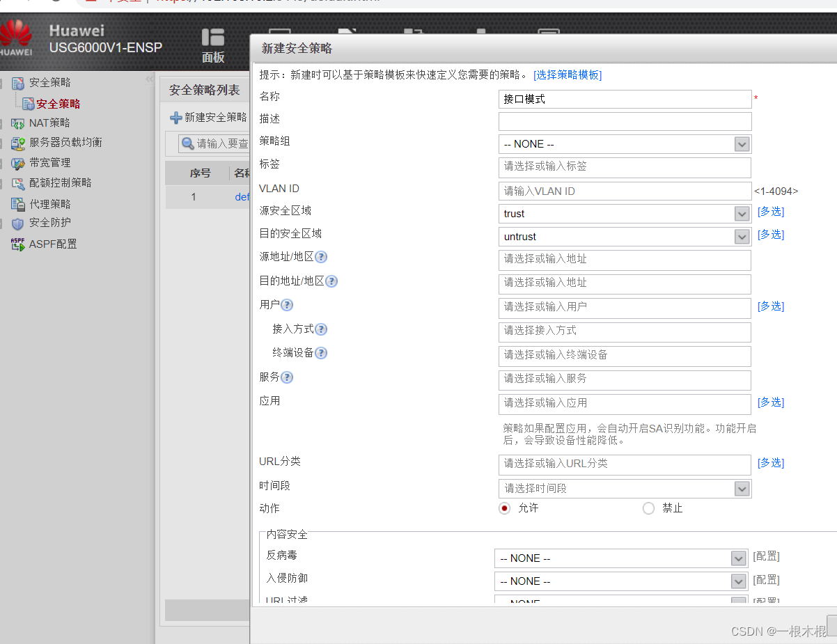Click 配置 link beside 反病毒

point(766,556)
